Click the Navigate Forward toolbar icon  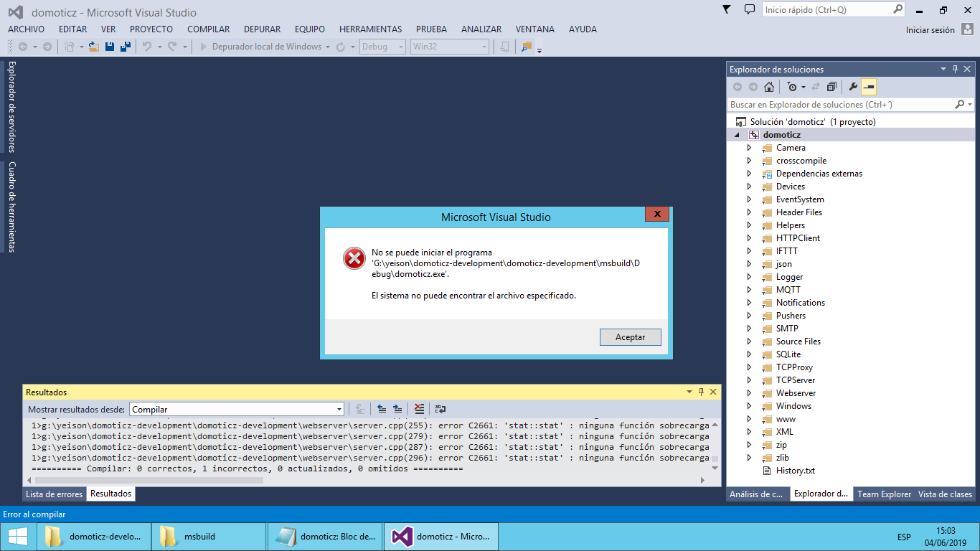click(47, 47)
